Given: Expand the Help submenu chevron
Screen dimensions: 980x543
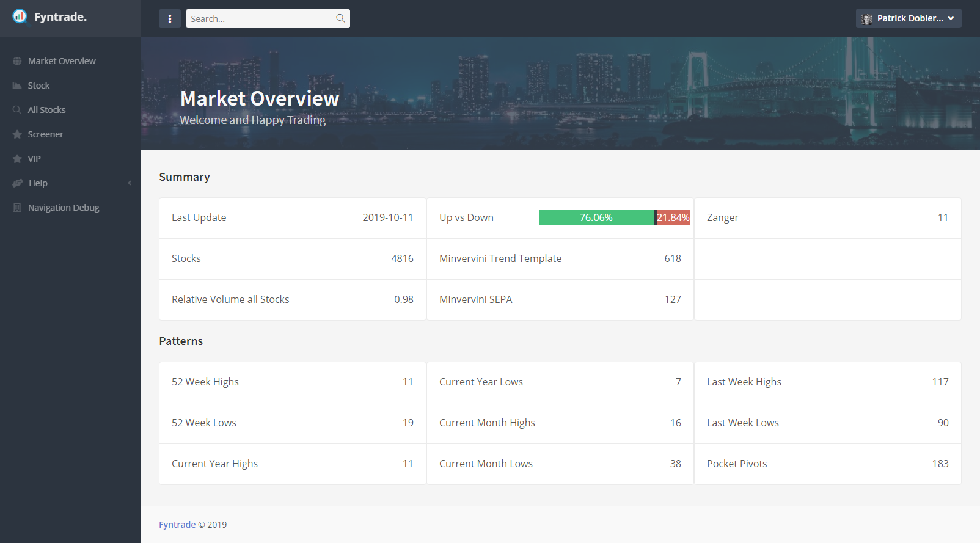Looking at the screenshot, I should pyautogui.click(x=130, y=183).
